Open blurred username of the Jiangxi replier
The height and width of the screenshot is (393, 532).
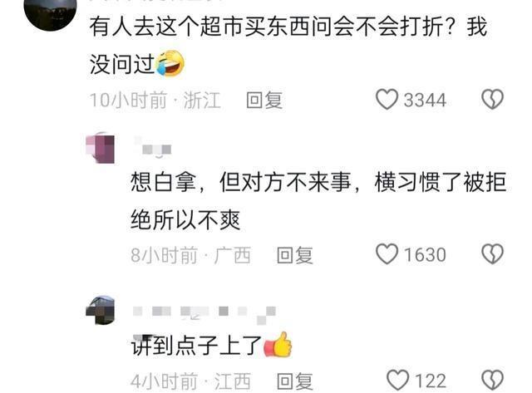coord(204,314)
